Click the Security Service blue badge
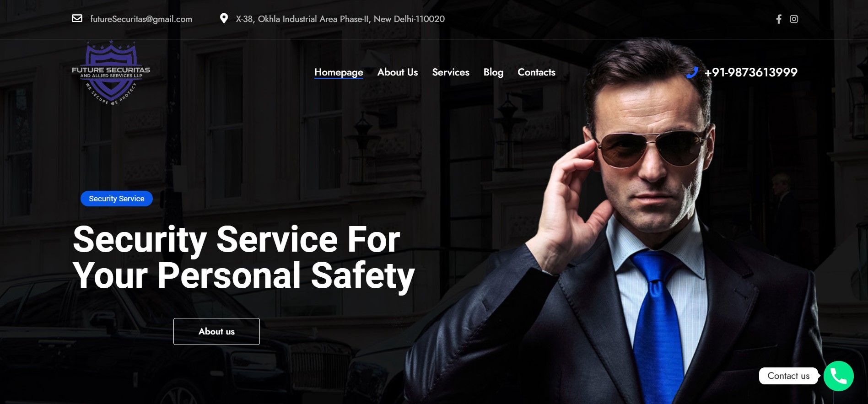Image resolution: width=868 pixels, height=404 pixels. tap(117, 199)
